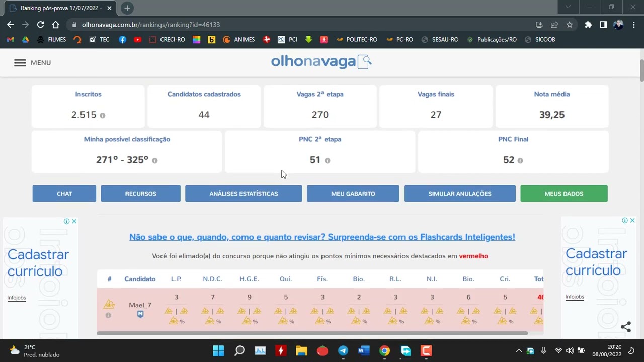
Task: Open the Chrome side panel
Action: pyautogui.click(x=603, y=24)
